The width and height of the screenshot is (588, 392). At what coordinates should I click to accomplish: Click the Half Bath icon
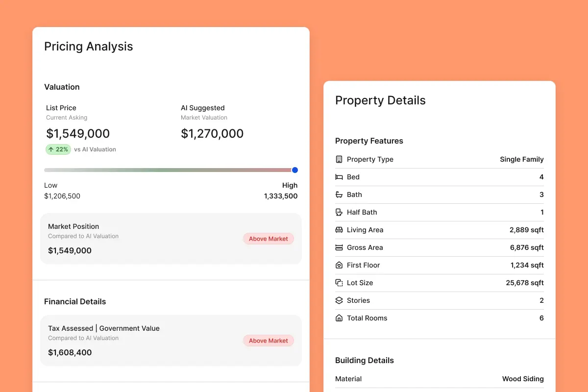339,212
